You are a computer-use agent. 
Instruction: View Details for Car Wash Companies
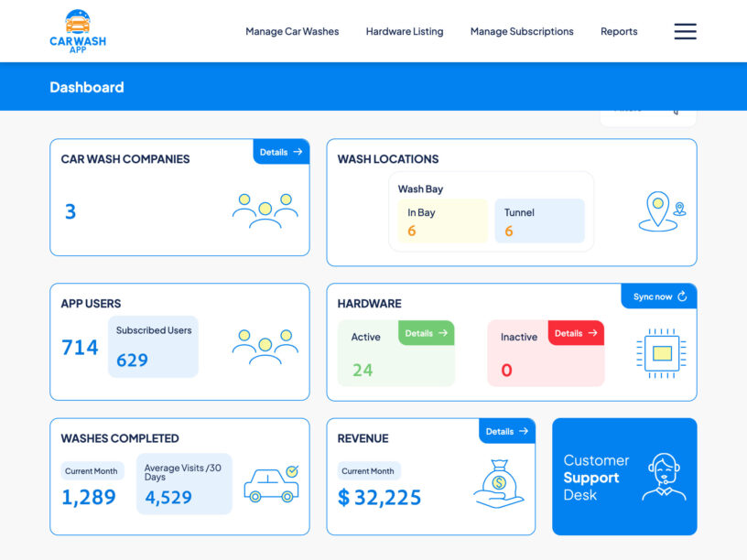pos(281,152)
